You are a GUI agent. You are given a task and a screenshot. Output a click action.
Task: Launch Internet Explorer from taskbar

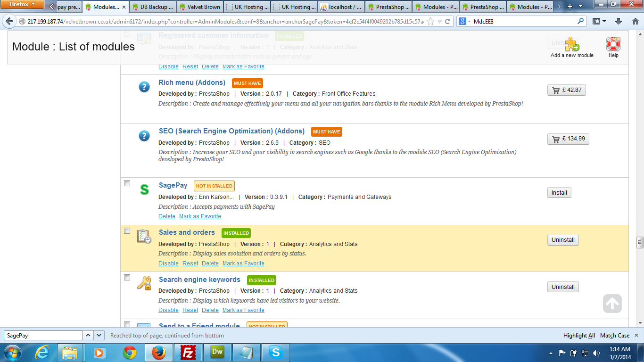click(x=42, y=352)
